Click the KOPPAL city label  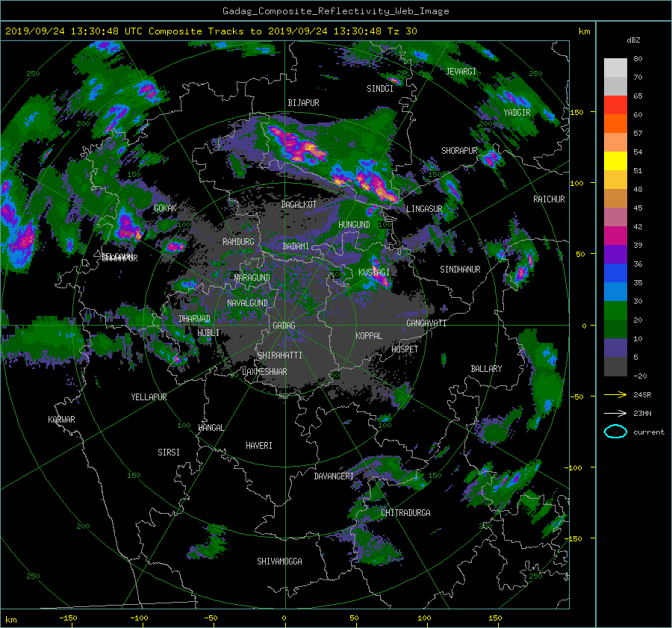[369, 336]
